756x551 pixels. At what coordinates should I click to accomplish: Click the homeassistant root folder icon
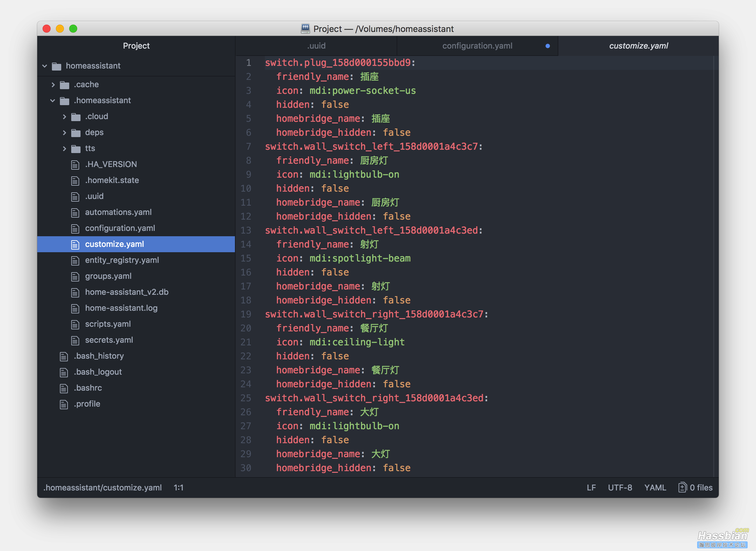click(57, 66)
